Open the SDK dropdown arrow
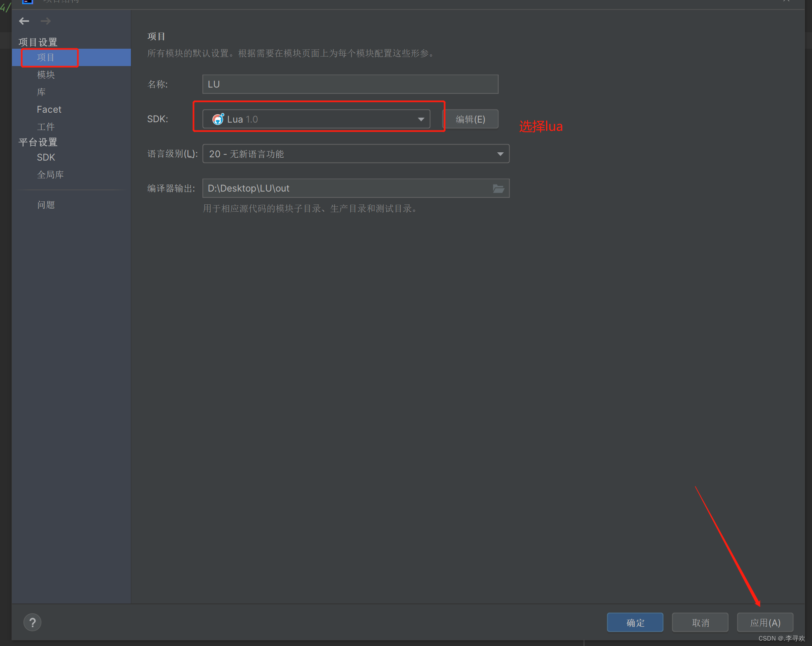812x646 pixels. click(420, 119)
